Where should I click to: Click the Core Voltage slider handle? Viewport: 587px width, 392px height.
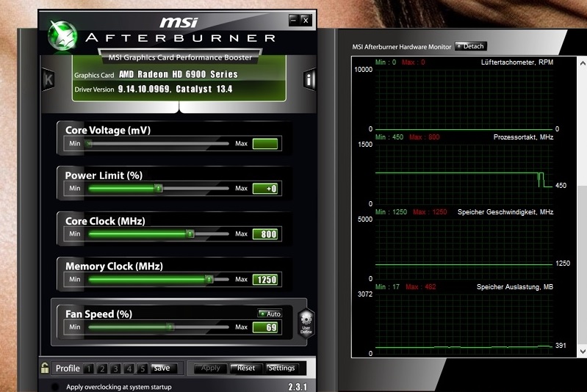89,143
